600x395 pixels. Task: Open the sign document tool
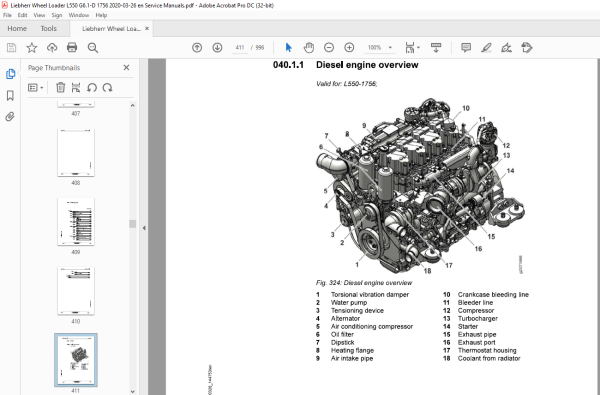[506, 47]
